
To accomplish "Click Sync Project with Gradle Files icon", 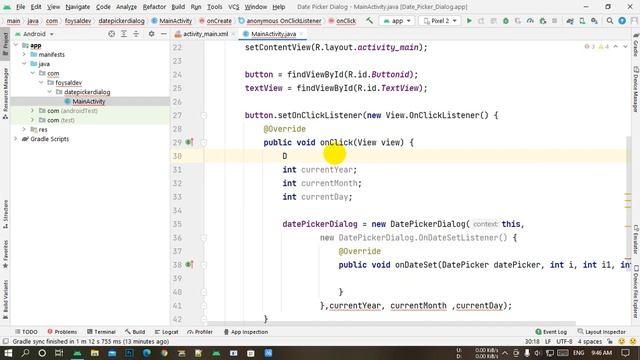I will [x=570, y=20].
